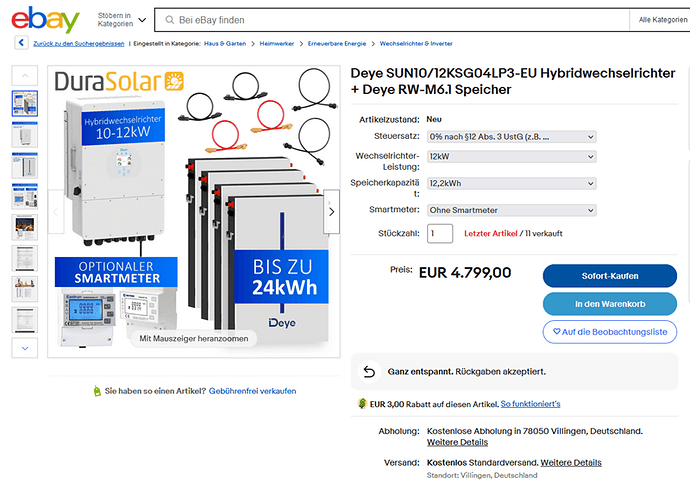The height and width of the screenshot is (483, 690).
Task: Click the search magnifier icon
Action: [169, 20]
